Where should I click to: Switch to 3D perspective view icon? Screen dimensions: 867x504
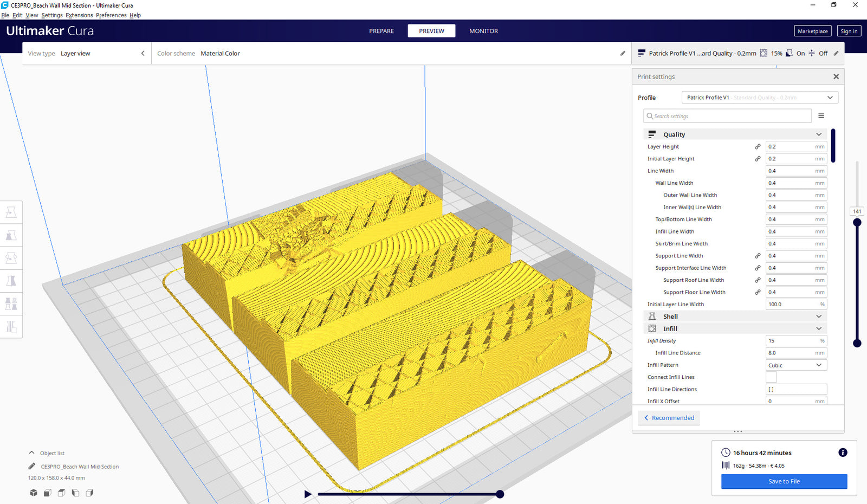pyautogui.click(x=34, y=493)
